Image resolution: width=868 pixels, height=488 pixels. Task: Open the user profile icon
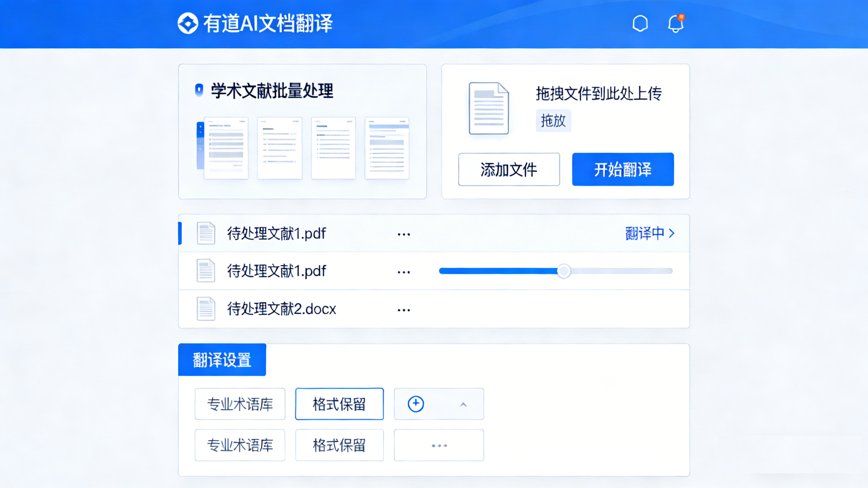[640, 24]
